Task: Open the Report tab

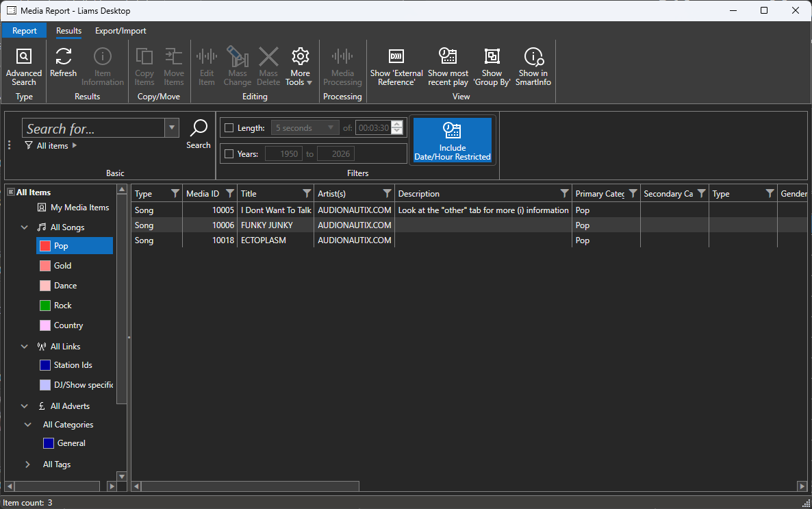Action: pyautogui.click(x=25, y=31)
